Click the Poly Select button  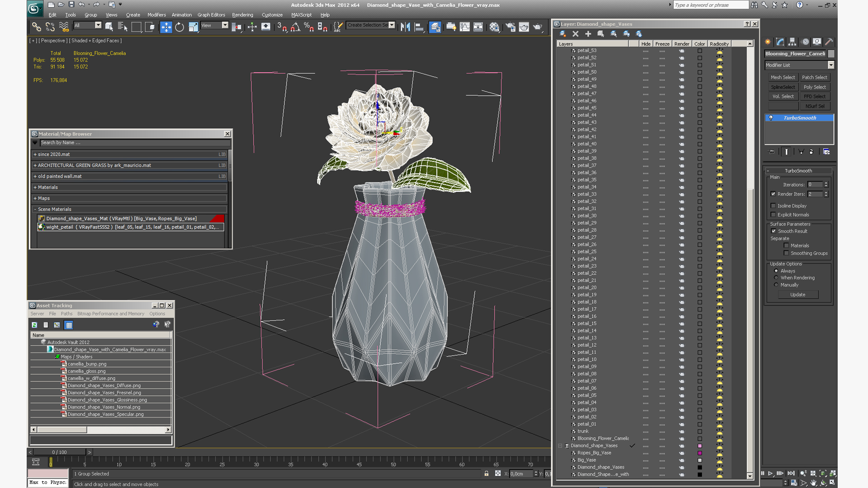tap(814, 87)
